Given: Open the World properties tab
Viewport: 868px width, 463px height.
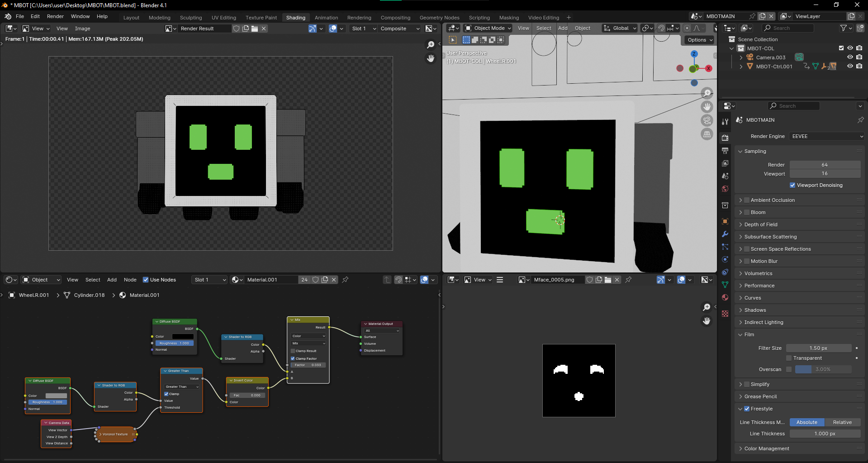Looking at the screenshot, I should pos(725,188).
